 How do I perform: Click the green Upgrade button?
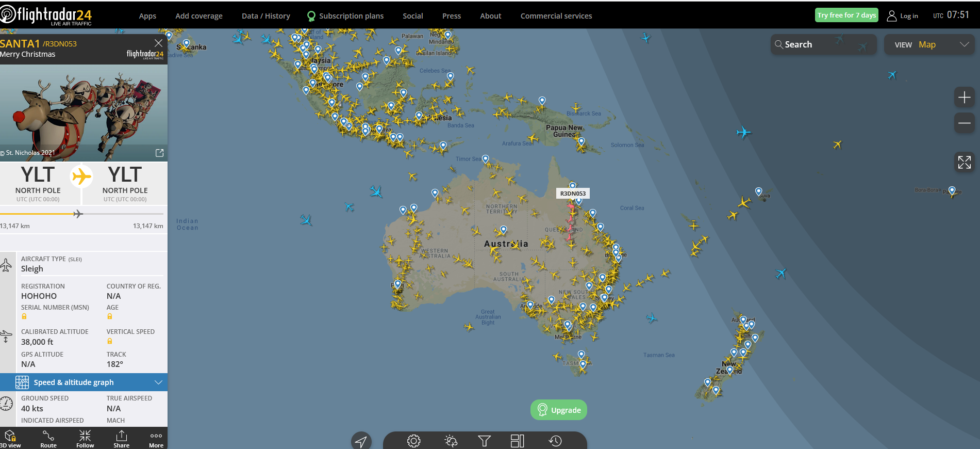pyautogui.click(x=559, y=410)
